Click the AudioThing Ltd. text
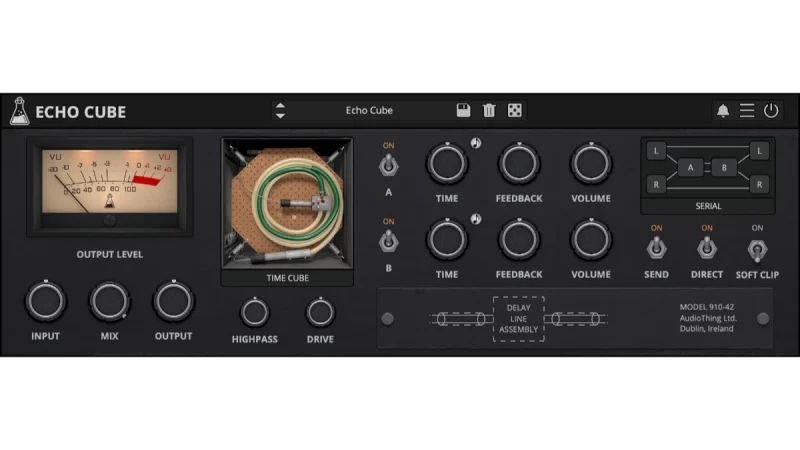Screen dimensions: 800x450 (x=708, y=318)
